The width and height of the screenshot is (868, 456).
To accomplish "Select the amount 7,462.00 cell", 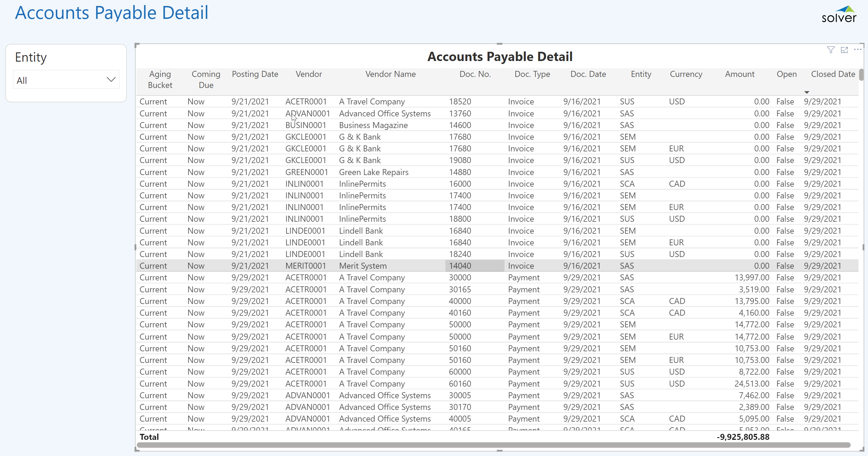I will click(754, 395).
